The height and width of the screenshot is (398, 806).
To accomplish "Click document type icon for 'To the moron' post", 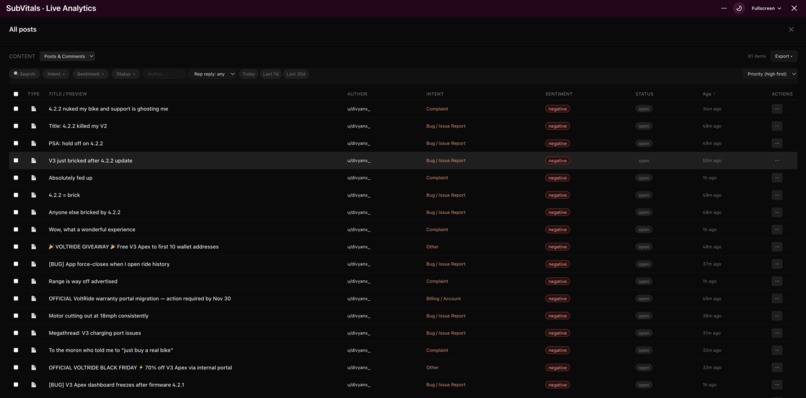I will click(x=33, y=350).
